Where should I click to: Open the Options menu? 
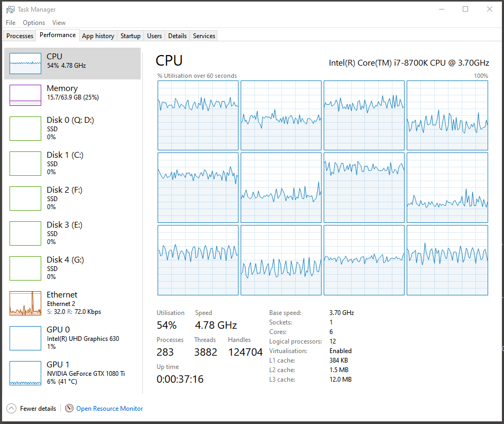pos(34,23)
